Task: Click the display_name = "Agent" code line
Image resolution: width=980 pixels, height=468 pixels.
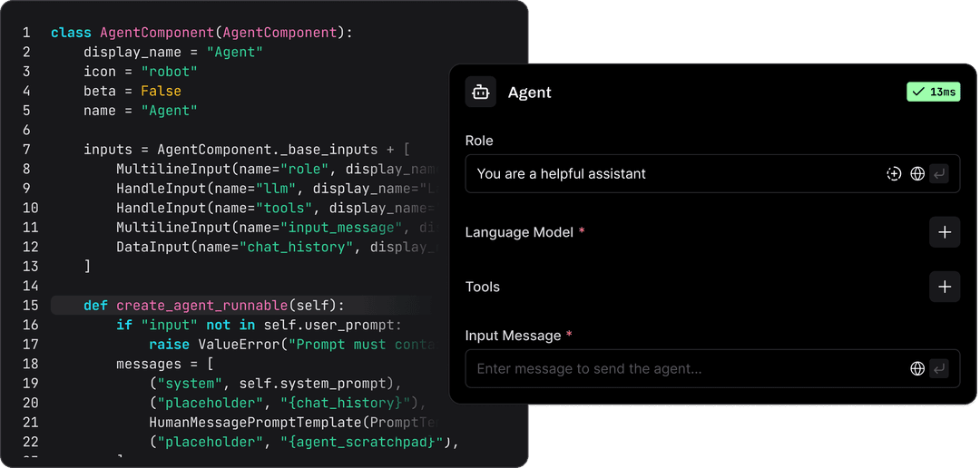Action: (173, 52)
